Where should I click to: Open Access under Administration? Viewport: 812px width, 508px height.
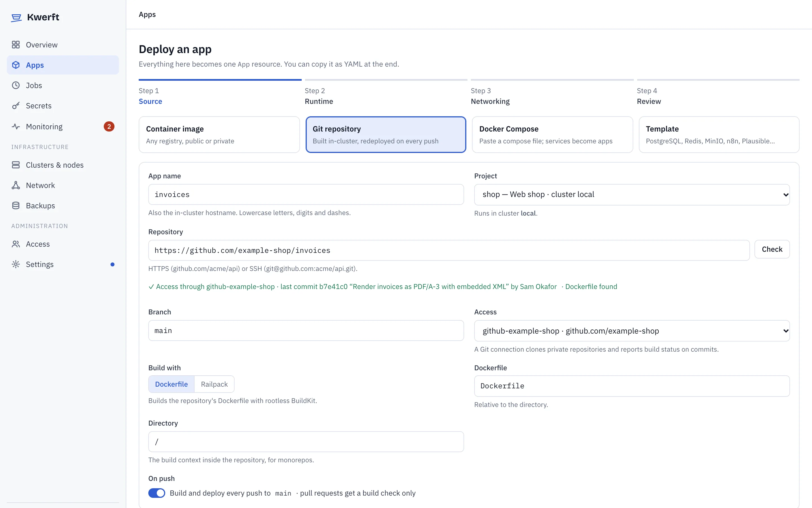click(63, 244)
